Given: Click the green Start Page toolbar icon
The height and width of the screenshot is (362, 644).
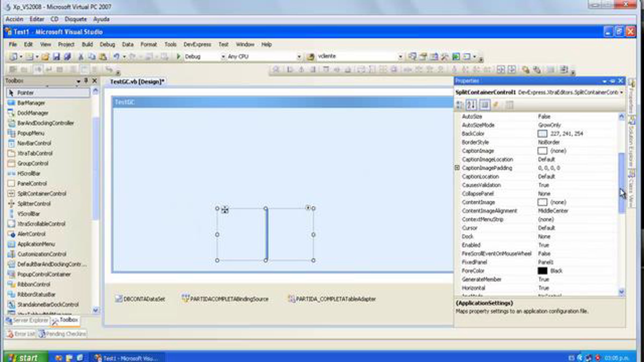Looking at the screenshot, I should (456, 57).
